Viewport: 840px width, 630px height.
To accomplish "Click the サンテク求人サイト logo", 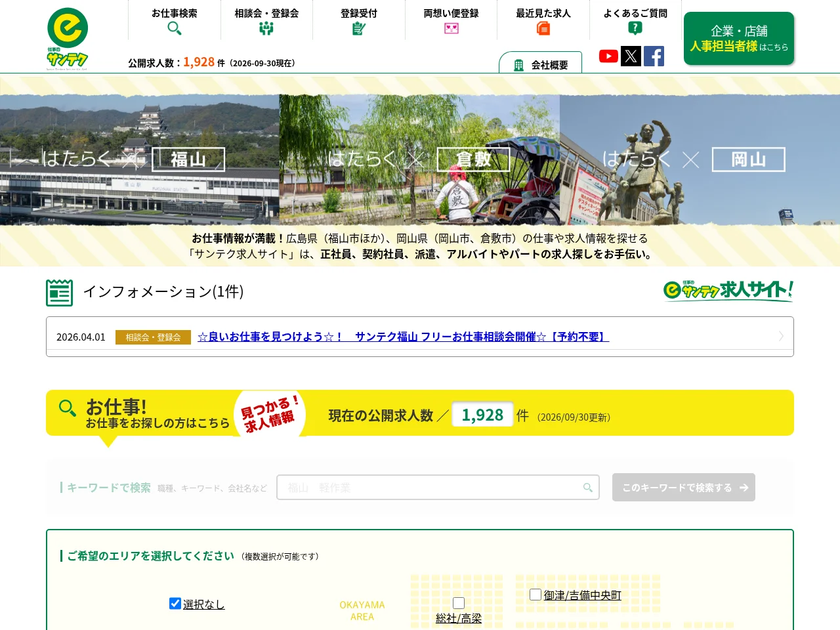I will [x=728, y=290].
